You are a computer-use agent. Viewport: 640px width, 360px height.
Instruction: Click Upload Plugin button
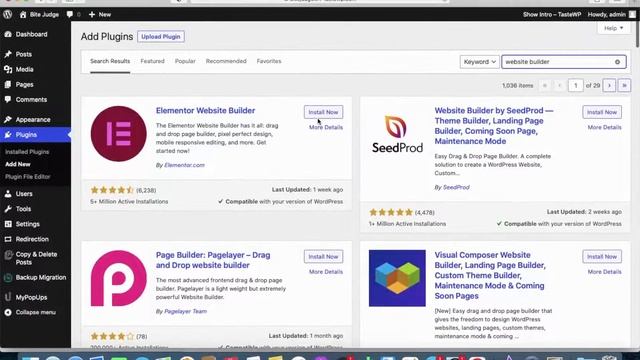point(160,36)
